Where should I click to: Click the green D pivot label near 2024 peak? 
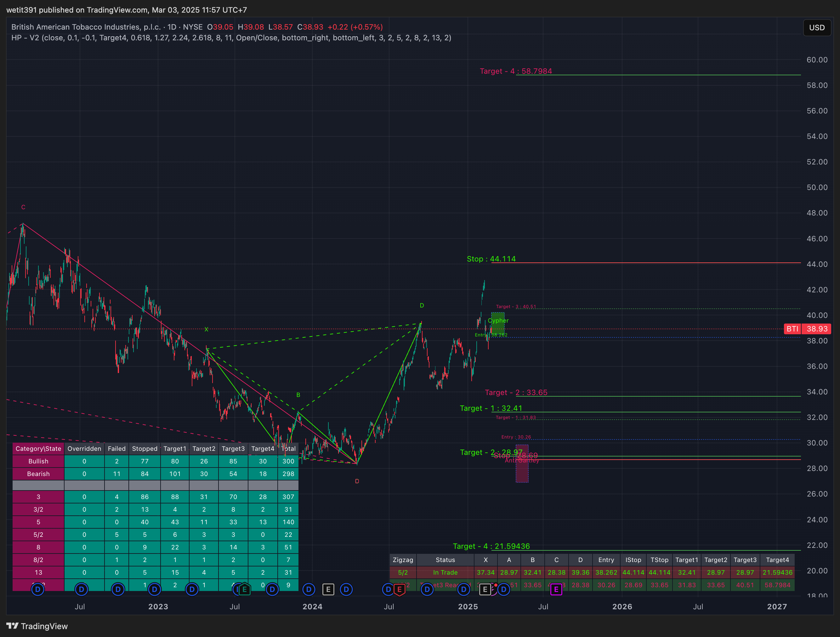click(x=422, y=306)
